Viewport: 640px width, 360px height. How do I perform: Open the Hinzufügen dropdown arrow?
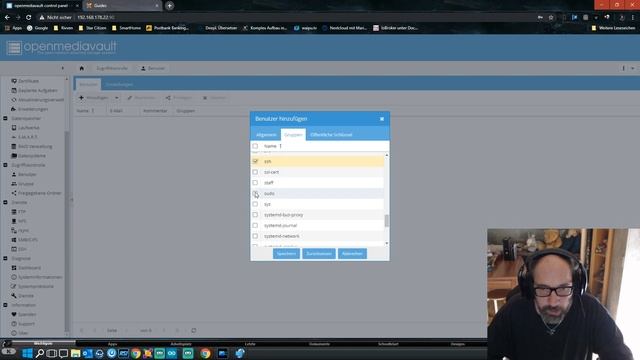116,98
